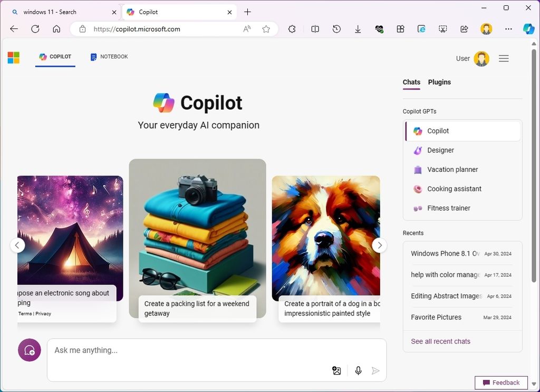Open the Settings and more menu
Viewport: 540px width, 392px height.
coord(508,29)
